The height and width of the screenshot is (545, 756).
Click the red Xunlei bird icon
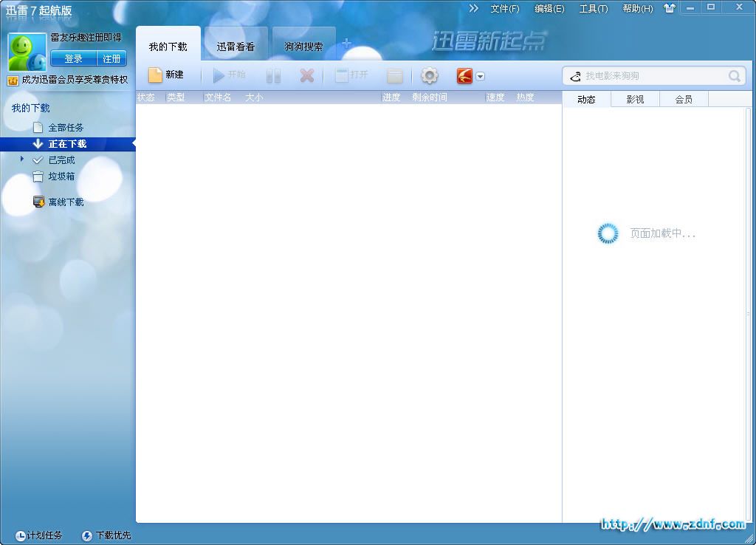pyautogui.click(x=464, y=75)
